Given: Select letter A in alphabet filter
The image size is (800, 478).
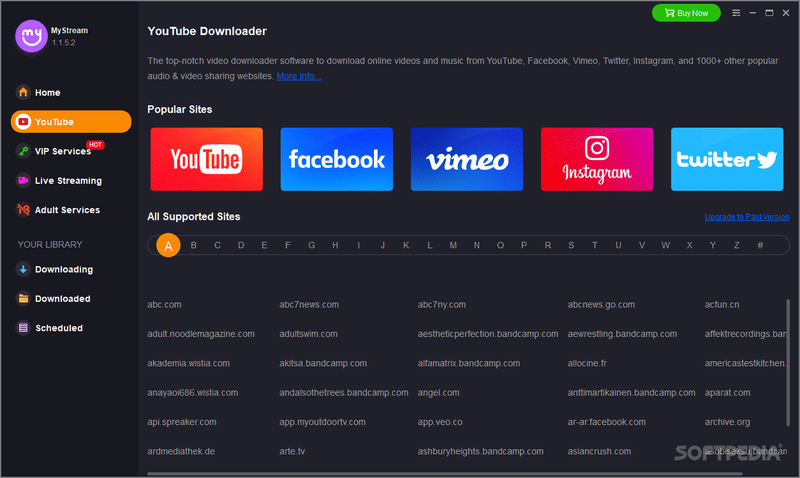Looking at the screenshot, I should 168,245.
